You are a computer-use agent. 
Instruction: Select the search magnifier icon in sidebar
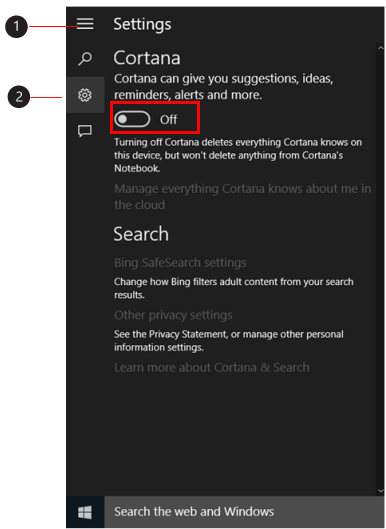[85, 59]
